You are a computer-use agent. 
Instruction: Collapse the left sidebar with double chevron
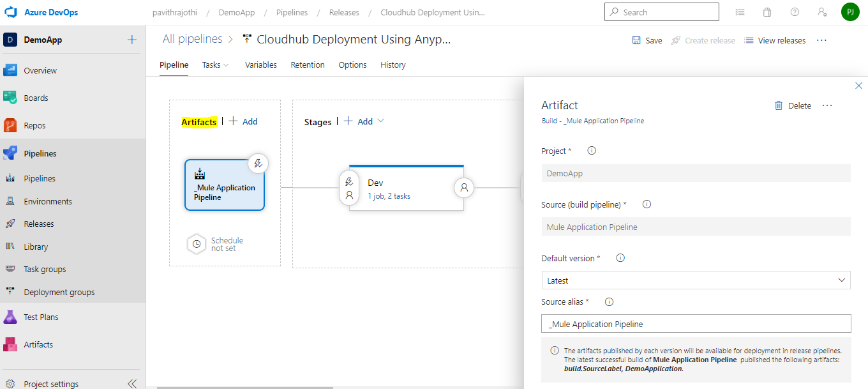click(132, 383)
